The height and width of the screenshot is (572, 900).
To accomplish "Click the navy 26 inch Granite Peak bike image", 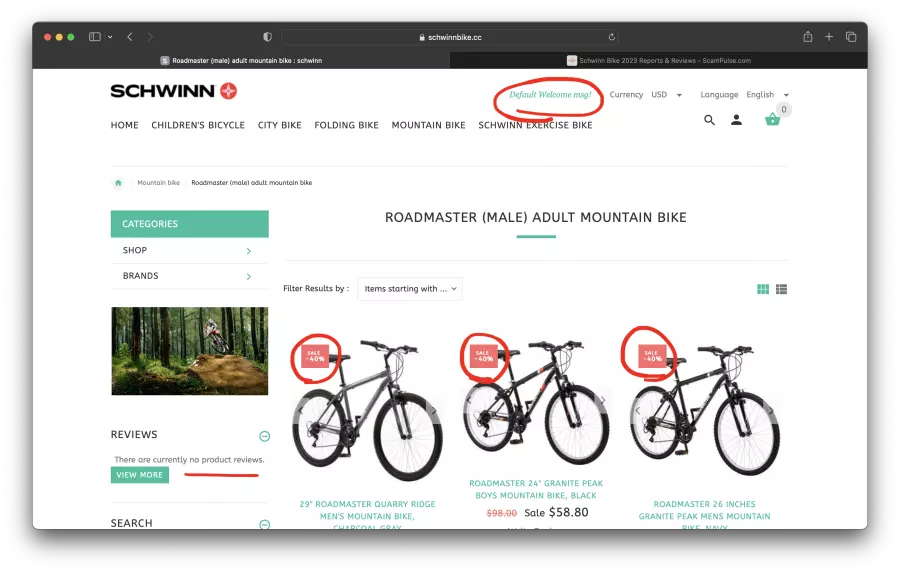I will 705,410.
